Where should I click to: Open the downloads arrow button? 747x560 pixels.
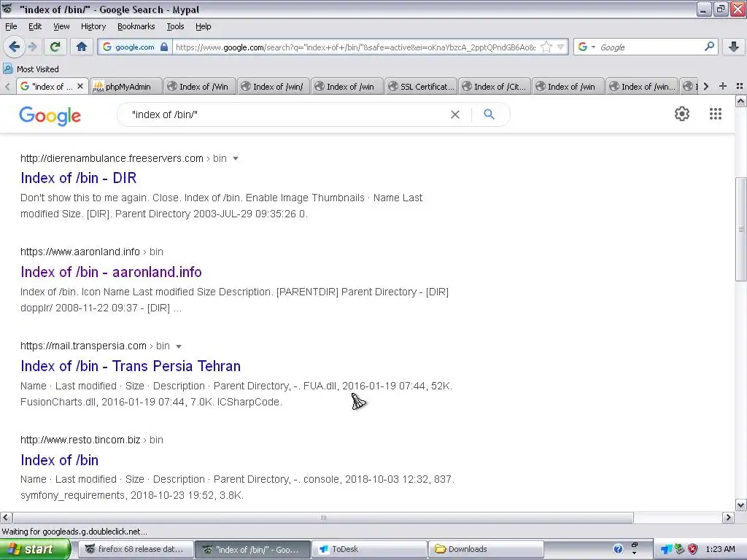pyautogui.click(x=734, y=47)
